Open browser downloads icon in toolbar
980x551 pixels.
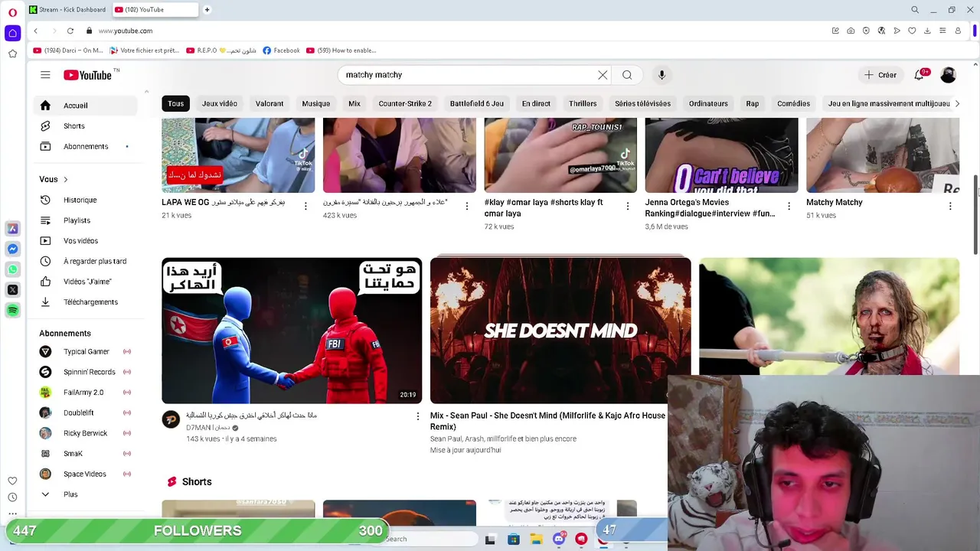click(x=927, y=31)
